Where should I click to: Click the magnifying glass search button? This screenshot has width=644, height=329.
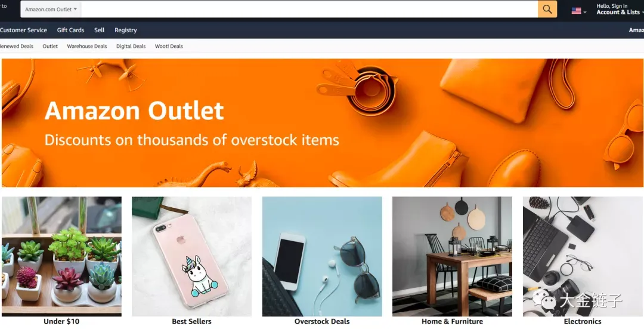tap(547, 9)
